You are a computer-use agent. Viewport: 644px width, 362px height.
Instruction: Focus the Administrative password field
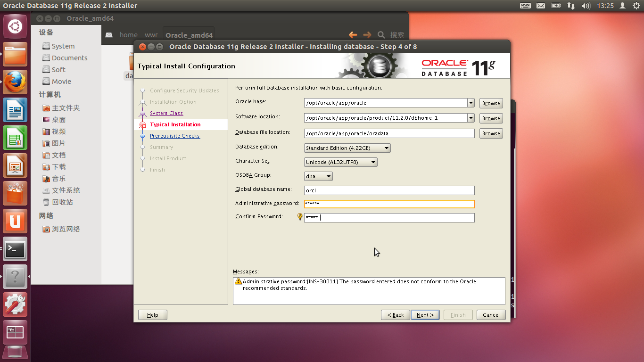tap(389, 204)
